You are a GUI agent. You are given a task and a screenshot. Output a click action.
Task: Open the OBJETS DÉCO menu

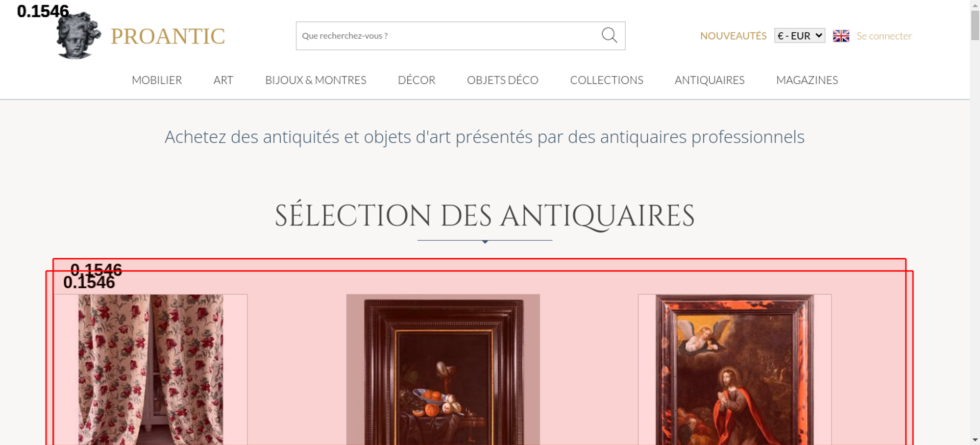(503, 80)
